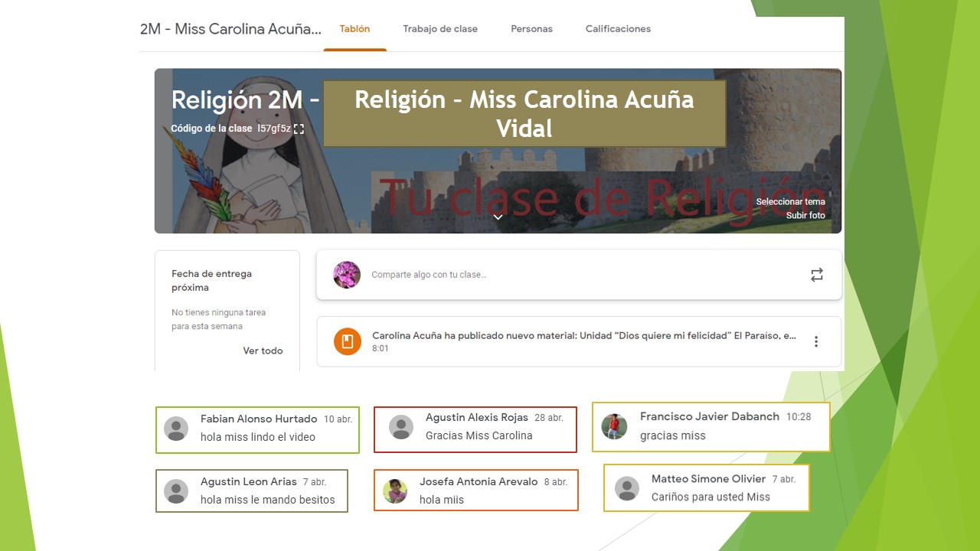Viewport: 980px width, 551px height.
Task: Click Josefa Antonia Arevalo's profile photo
Action: tap(395, 491)
